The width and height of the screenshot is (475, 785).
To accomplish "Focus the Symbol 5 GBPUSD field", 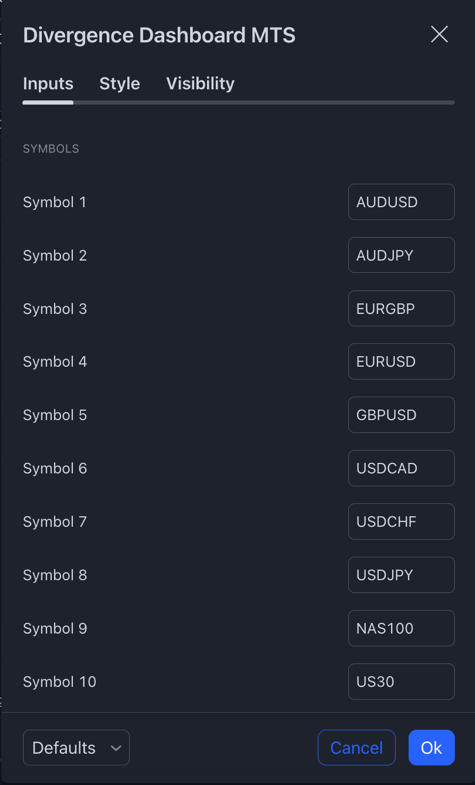I will pyautogui.click(x=401, y=415).
